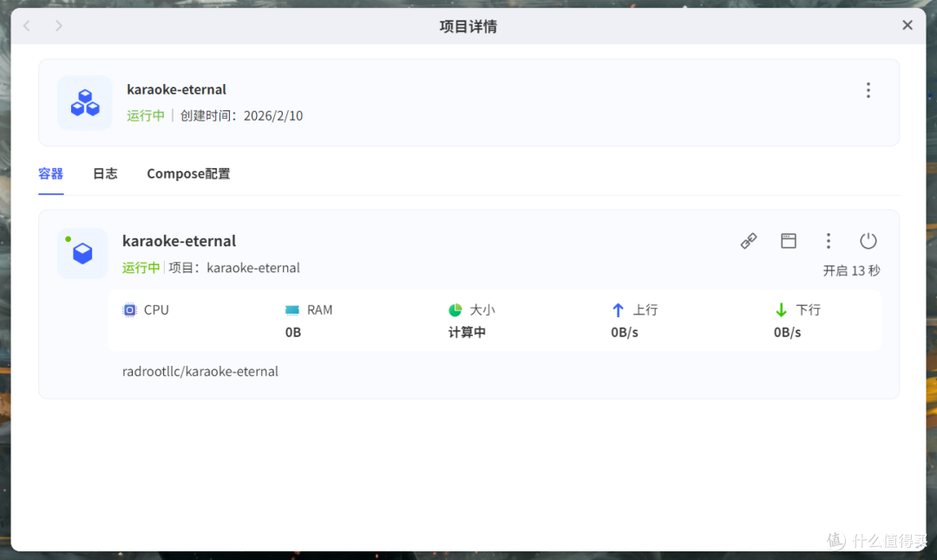This screenshot has height=560, width=937.
Task: Open the project header three-dot menu
Action: [868, 90]
